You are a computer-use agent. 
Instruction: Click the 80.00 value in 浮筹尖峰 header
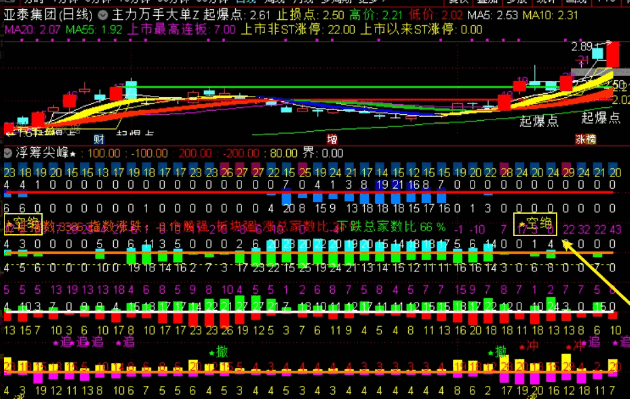point(284,153)
